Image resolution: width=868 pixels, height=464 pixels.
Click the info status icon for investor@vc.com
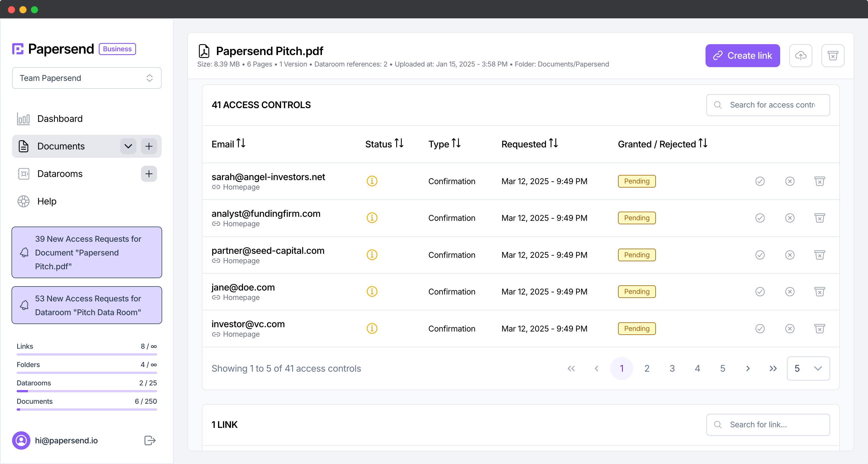pyautogui.click(x=372, y=328)
